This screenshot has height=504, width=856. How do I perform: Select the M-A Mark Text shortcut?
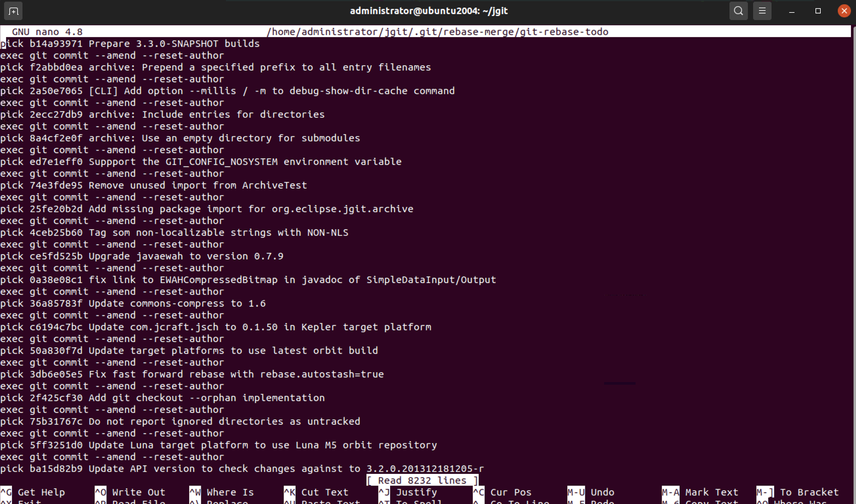(x=700, y=492)
